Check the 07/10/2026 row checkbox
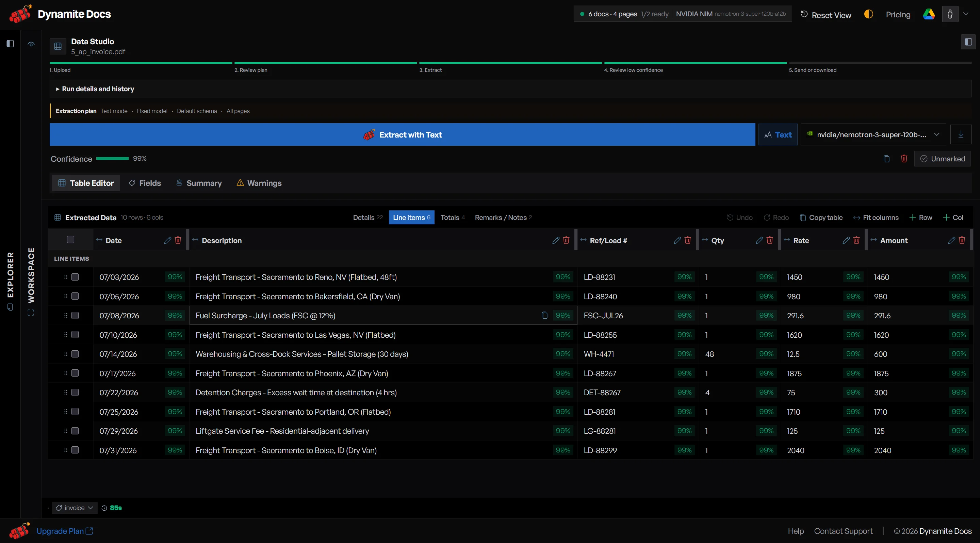The height and width of the screenshot is (543, 980). [x=75, y=334]
